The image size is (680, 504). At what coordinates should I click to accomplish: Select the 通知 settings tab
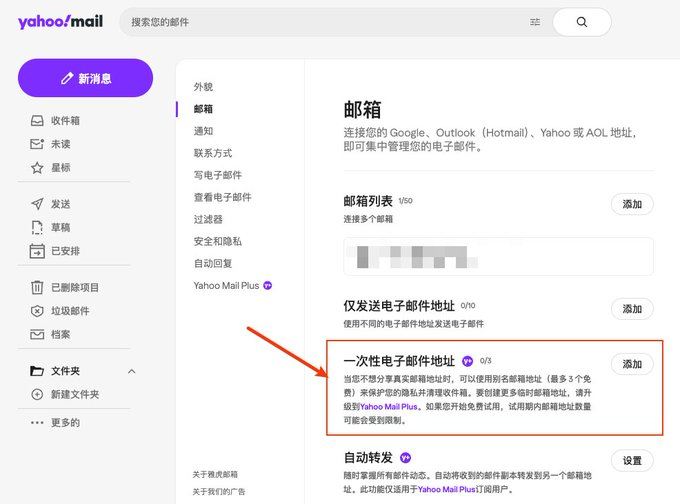(203, 131)
